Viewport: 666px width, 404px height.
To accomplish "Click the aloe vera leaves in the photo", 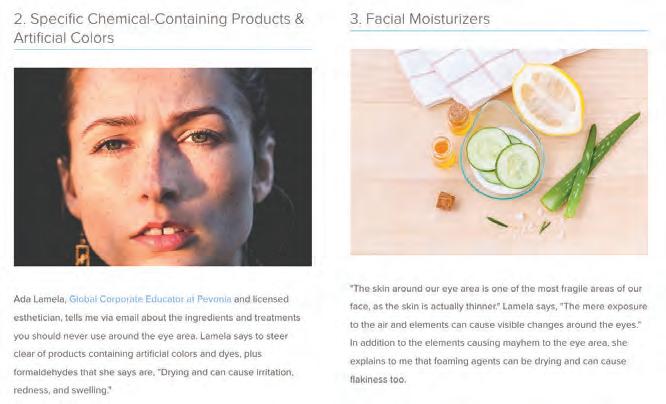I will (x=589, y=166).
